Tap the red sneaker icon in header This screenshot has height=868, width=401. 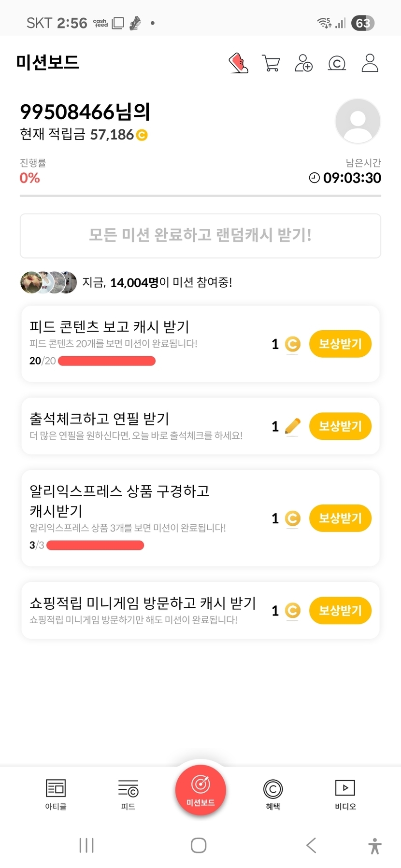tap(238, 63)
